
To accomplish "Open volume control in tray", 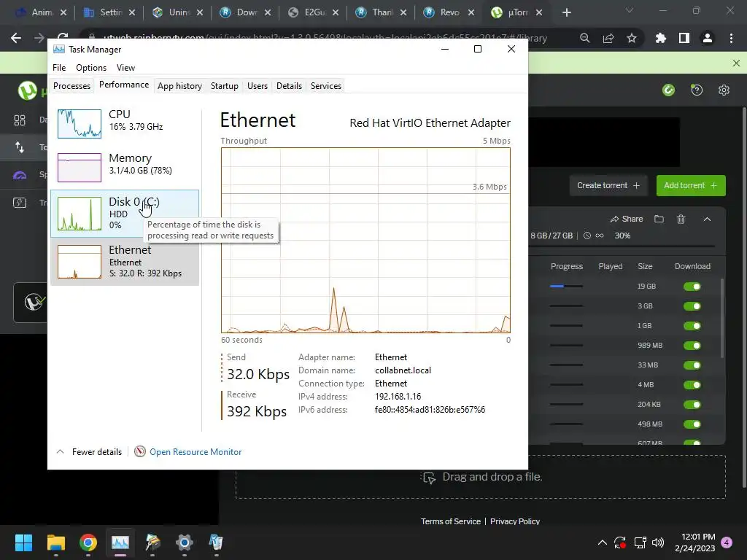I will [x=658, y=542].
